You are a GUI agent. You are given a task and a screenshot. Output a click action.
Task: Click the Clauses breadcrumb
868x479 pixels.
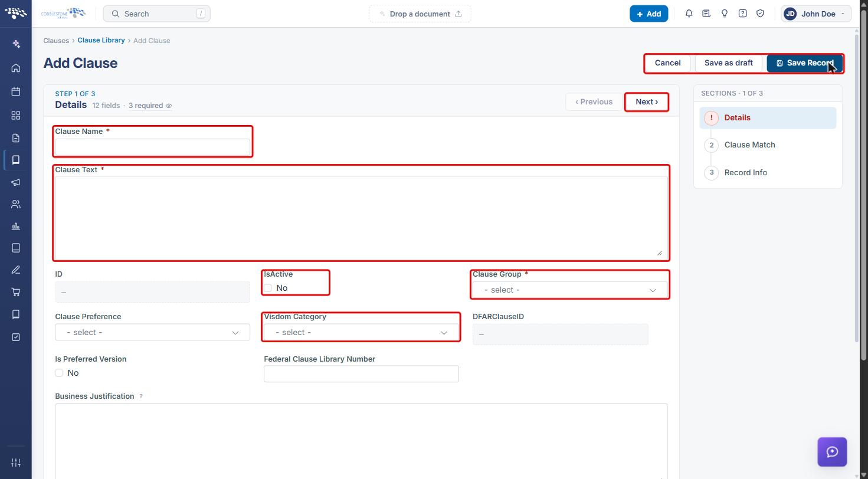point(56,41)
